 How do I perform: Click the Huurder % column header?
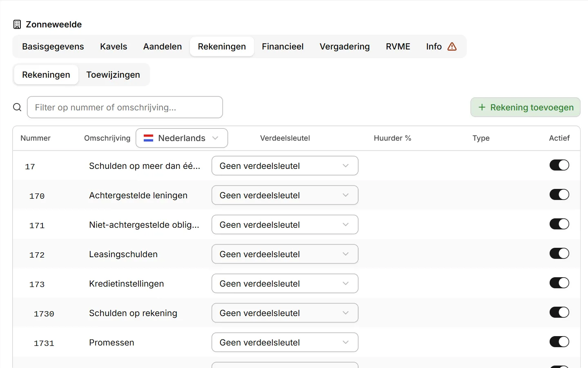pos(392,138)
